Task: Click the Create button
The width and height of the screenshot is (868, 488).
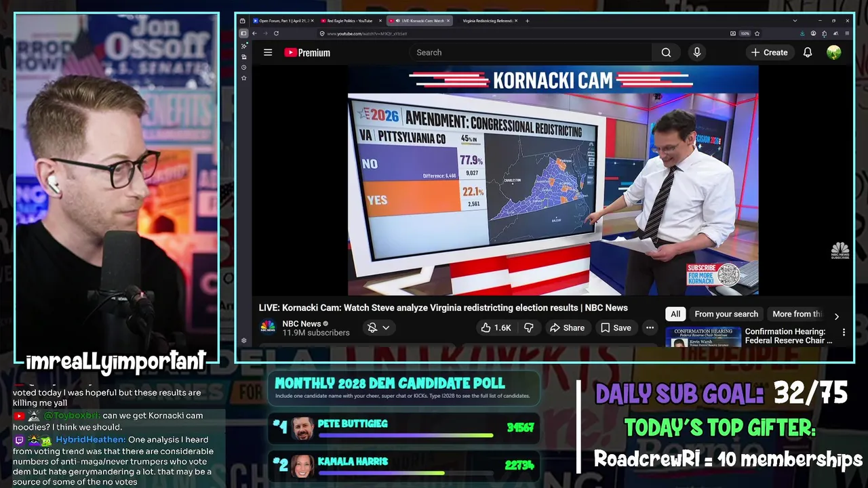Action: click(769, 52)
